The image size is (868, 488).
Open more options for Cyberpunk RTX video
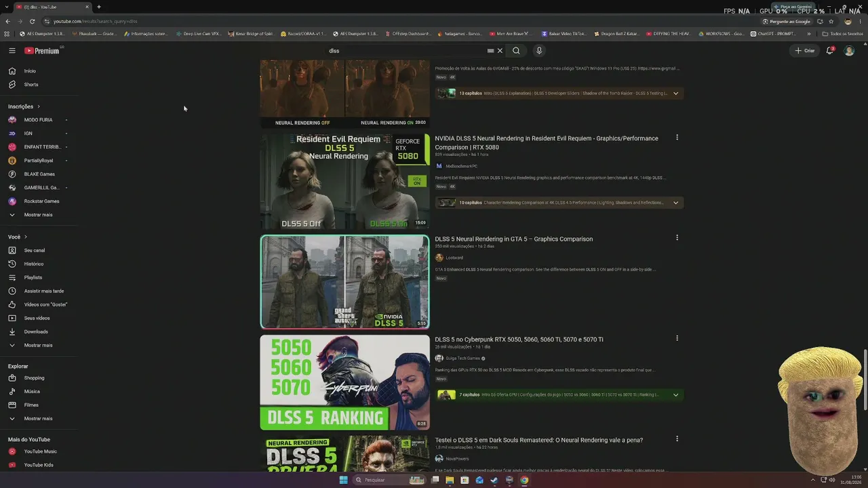677,338
